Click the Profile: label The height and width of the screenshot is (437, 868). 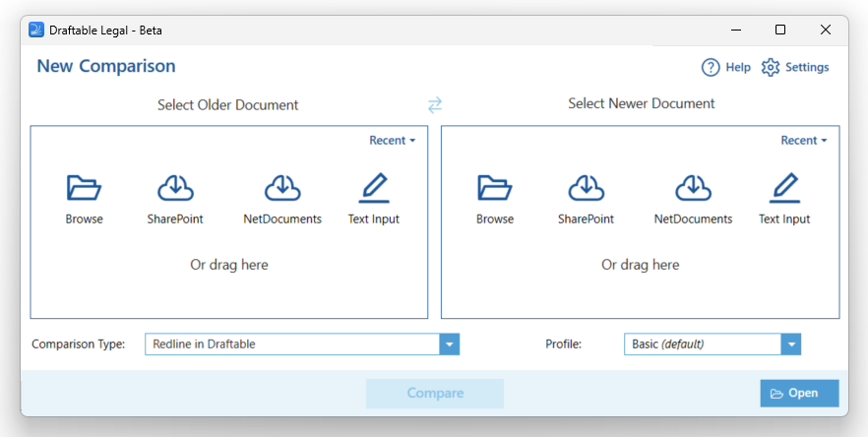[564, 343]
